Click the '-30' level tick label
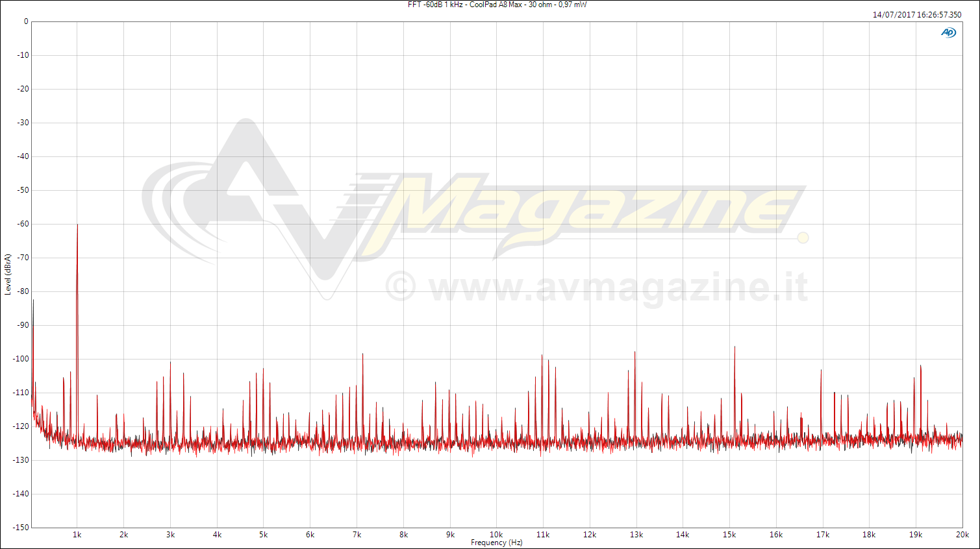 click(23, 123)
